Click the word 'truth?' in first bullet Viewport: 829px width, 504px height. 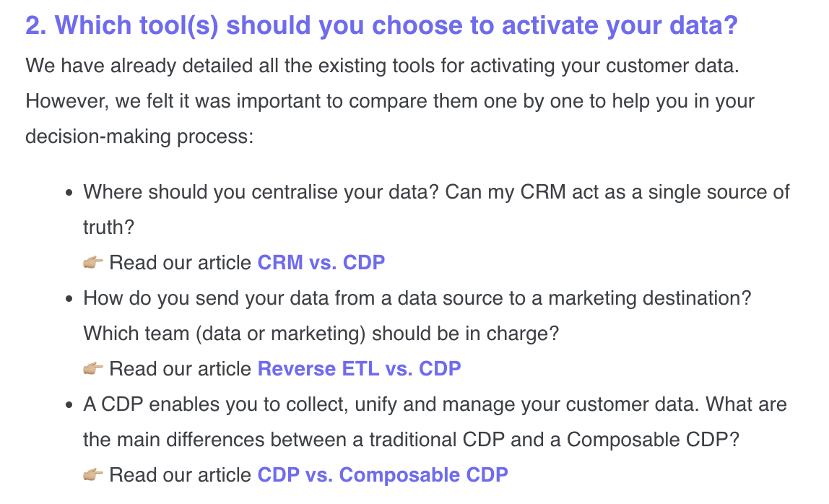pos(108,227)
